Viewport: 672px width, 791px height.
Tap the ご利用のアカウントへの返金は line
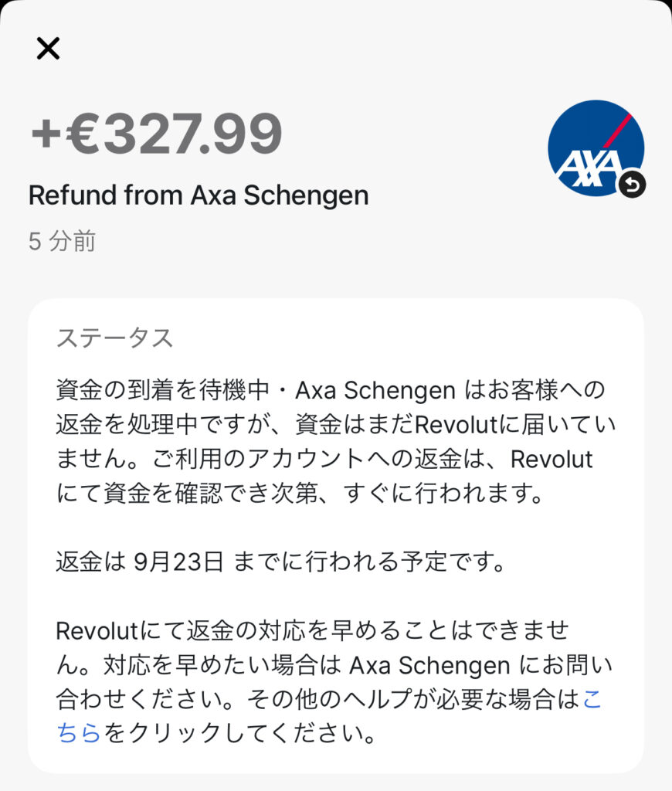pos(327,459)
